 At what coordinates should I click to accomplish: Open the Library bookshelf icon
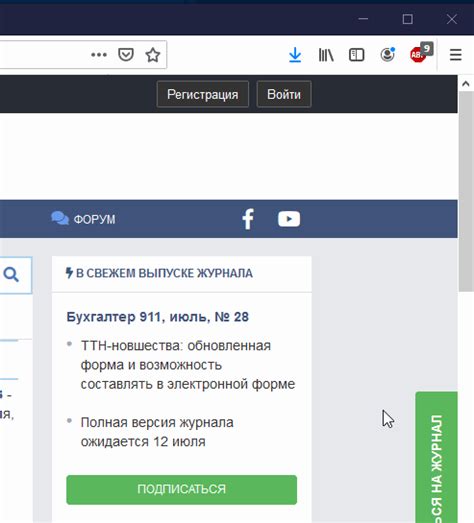click(x=326, y=55)
